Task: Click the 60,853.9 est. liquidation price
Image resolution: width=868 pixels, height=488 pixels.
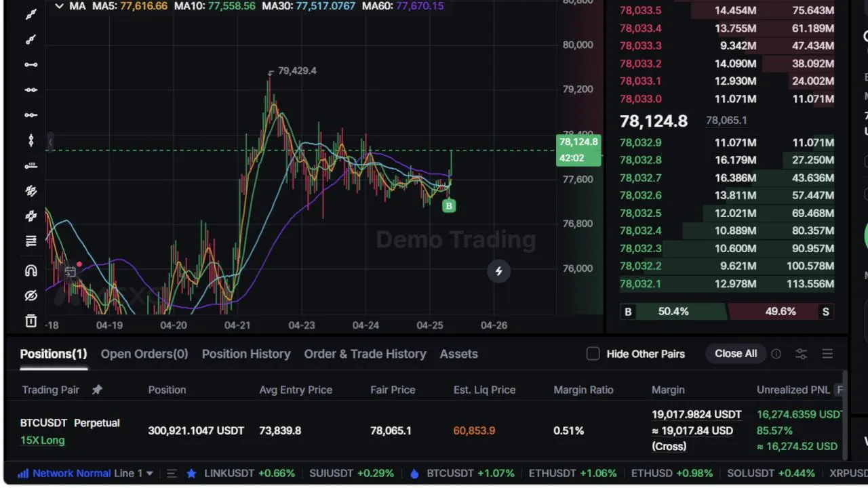Action: (x=474, y=430)
